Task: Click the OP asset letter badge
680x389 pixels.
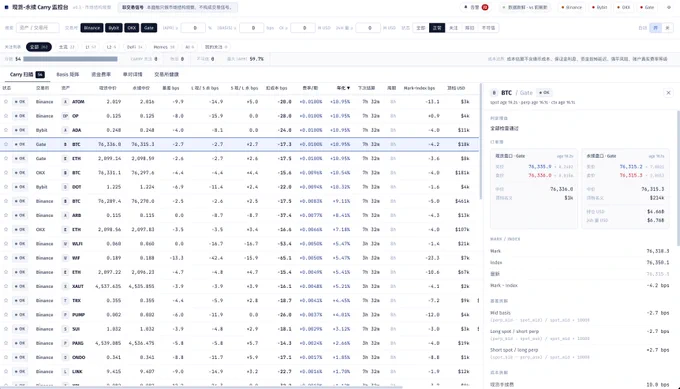Action: tap(65, 116)
